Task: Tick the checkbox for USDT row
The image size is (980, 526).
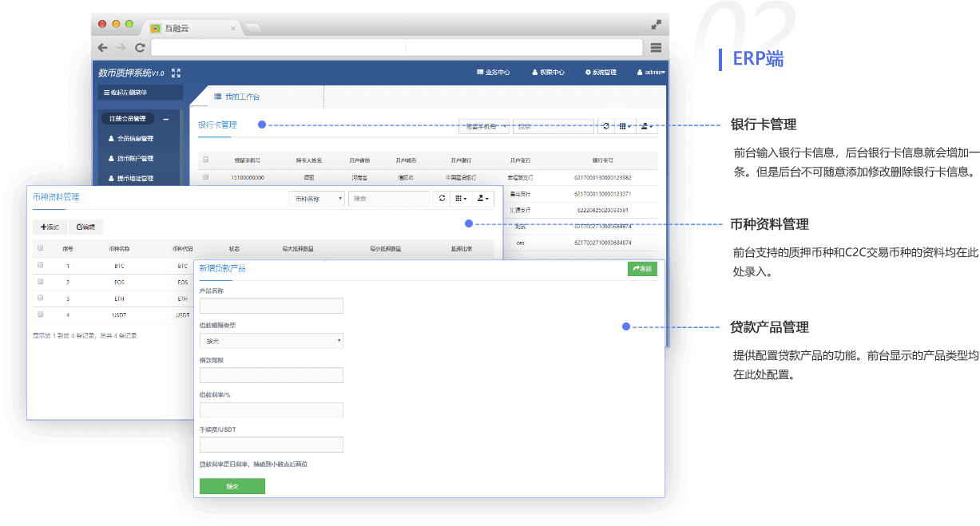Action: 41,315
